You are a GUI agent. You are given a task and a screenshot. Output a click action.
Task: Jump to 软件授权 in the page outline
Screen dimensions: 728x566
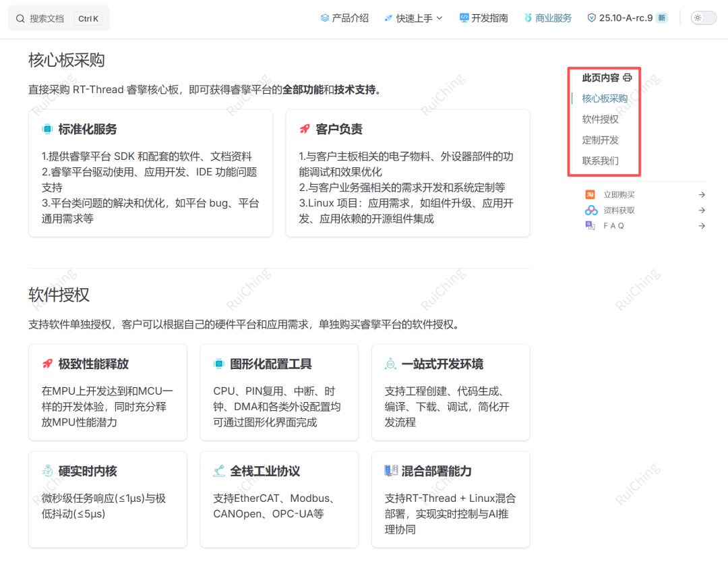point(601,119)
